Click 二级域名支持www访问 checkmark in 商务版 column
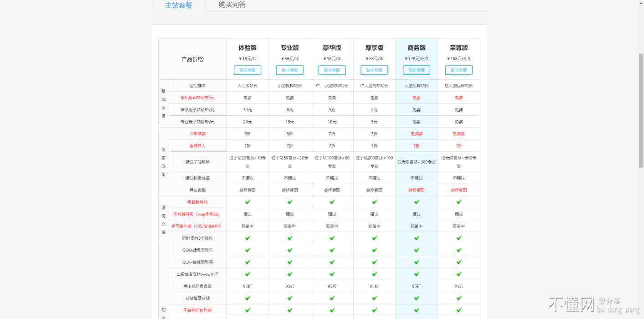This screenshot has height=319, width=644. tap(417, 274)
